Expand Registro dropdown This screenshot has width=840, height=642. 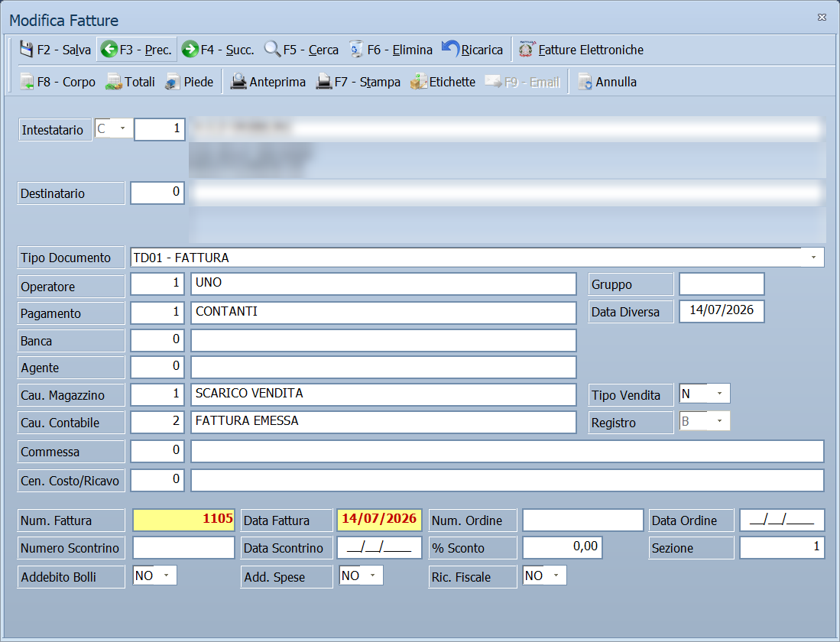click(719, 421)
